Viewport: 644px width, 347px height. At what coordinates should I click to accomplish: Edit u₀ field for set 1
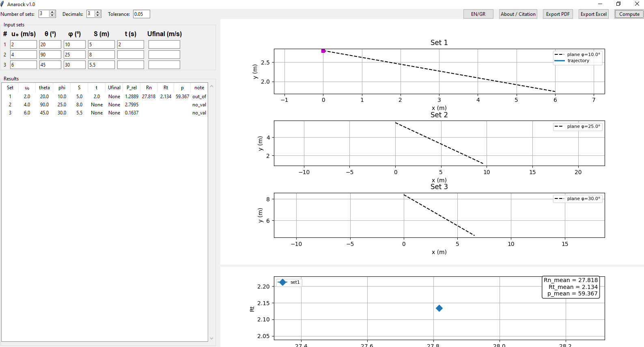[x=24, y=45]
